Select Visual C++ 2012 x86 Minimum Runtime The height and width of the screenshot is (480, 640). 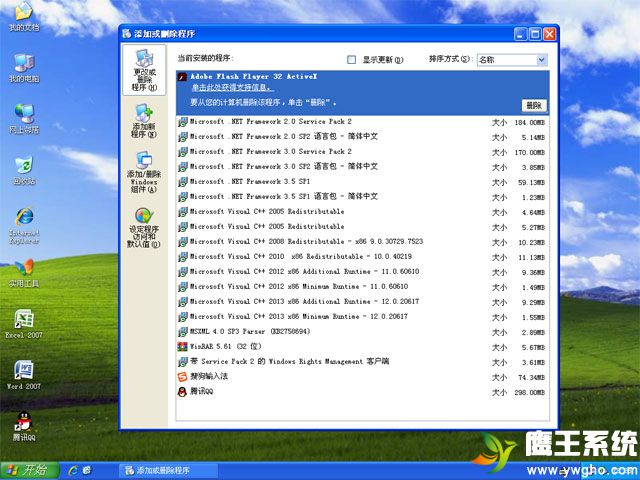pyautogui.click(x=362, y=287)
